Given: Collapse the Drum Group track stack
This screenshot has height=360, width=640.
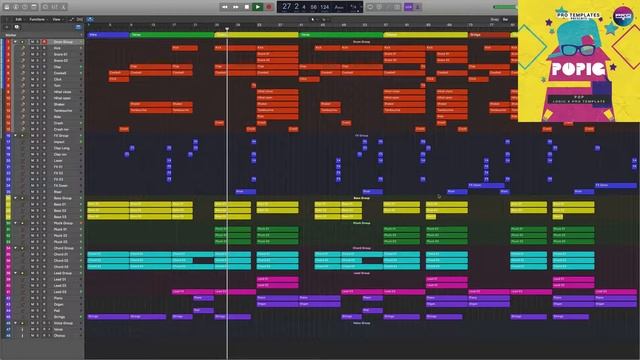Looking at the screenshot, I should click(16, 42).
